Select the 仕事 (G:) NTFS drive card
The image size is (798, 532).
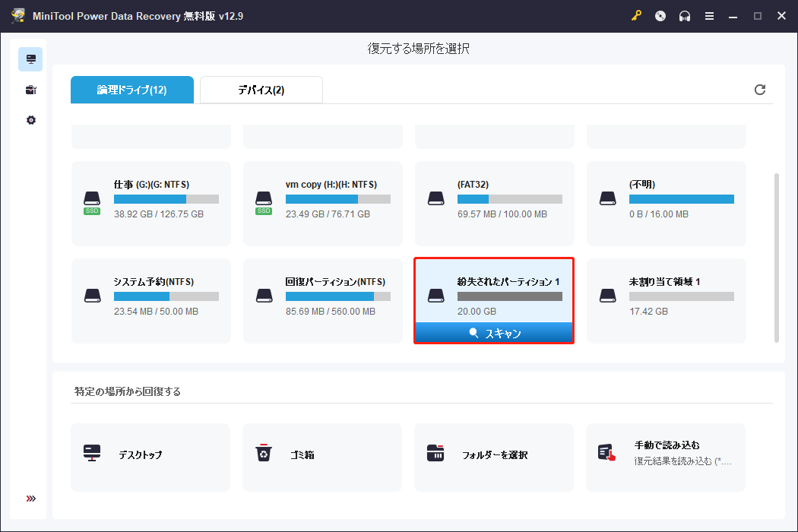tap(151, 204)
